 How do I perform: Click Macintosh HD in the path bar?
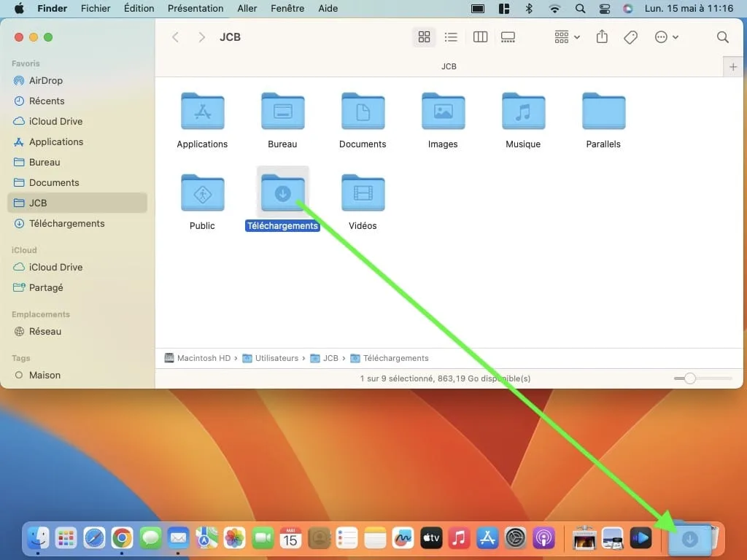198,358
